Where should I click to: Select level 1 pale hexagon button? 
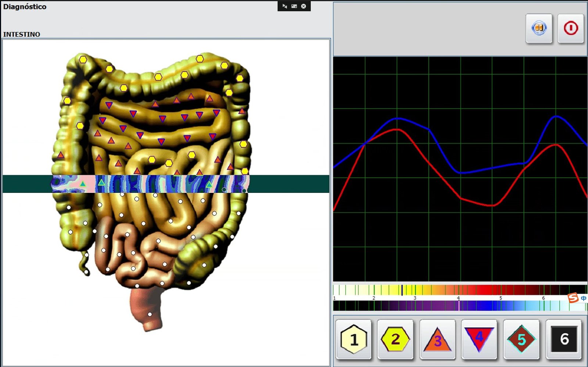click(x=354, y=339)
